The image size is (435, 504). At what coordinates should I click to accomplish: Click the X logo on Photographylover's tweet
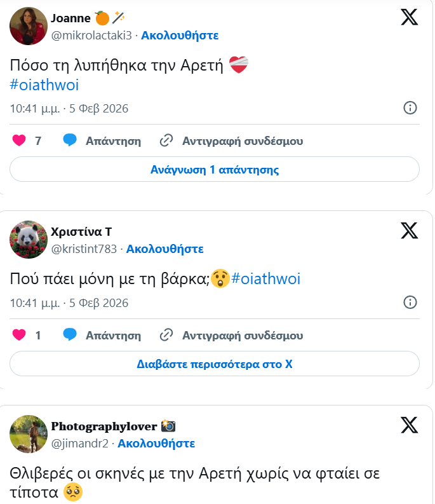410,425
